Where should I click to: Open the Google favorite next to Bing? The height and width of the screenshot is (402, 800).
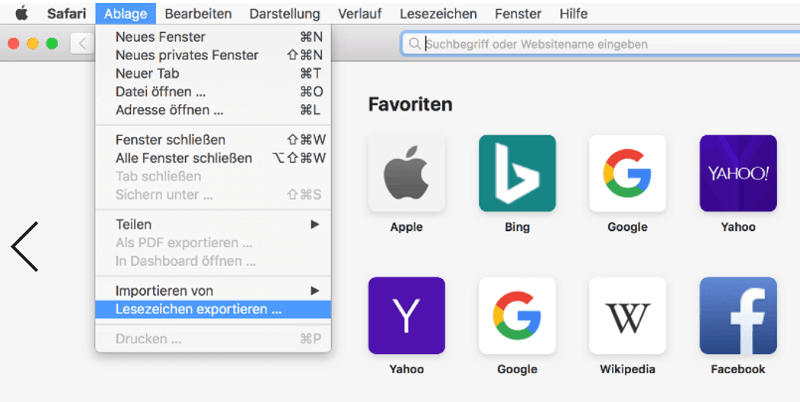(x=628, y=173)
